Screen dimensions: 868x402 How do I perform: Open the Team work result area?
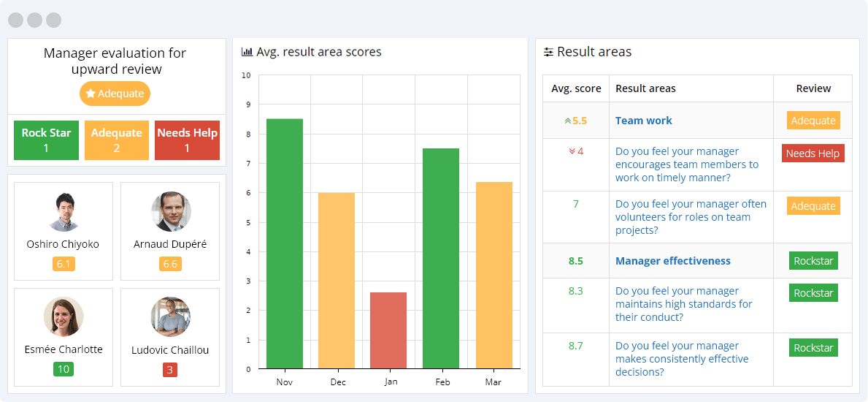pyautogui.click(x=643, y=121)
